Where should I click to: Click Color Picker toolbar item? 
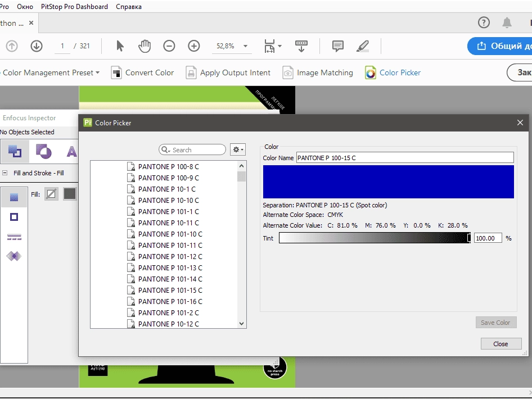pyautogui.click(x=393, y=73)
